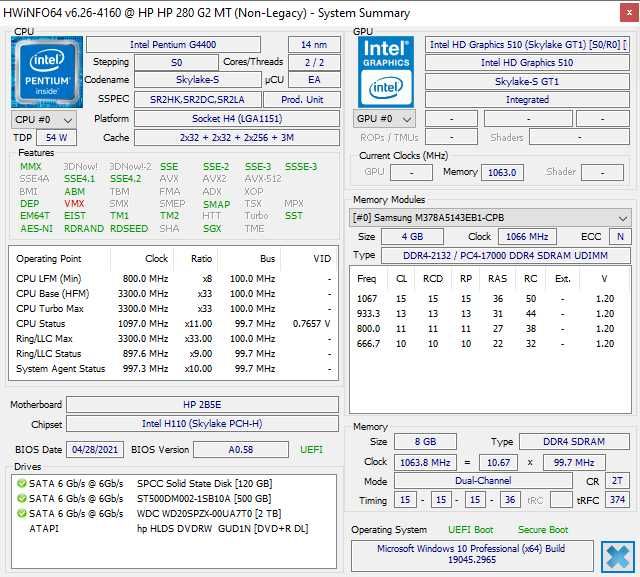
Task: Click the memory module Size 4 GB field
Action: point(412,236)
